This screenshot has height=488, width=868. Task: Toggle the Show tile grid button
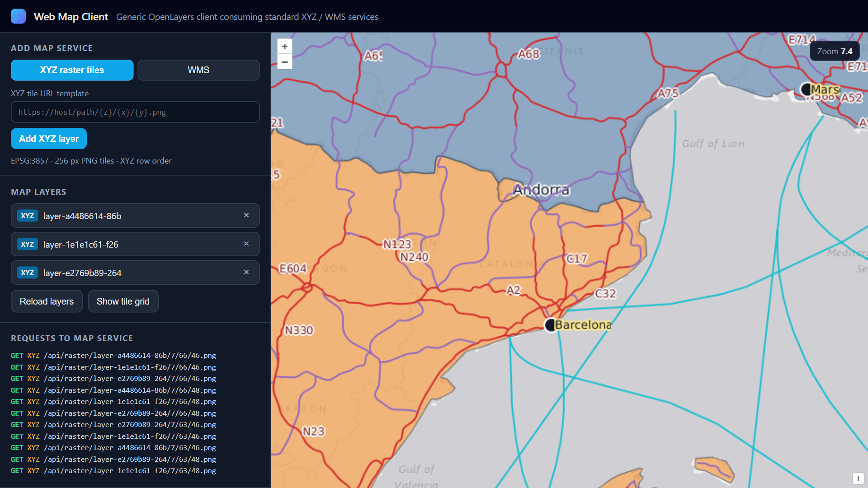[x=123, y=301]
